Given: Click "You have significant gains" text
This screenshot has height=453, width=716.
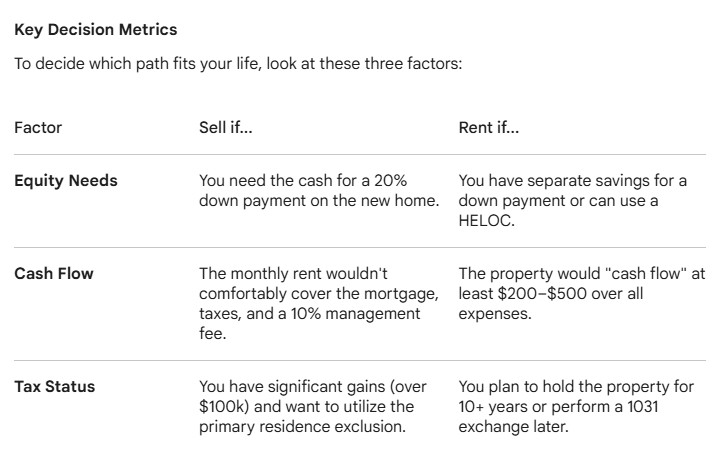Looking at the screenshot, I should point(285,387).
